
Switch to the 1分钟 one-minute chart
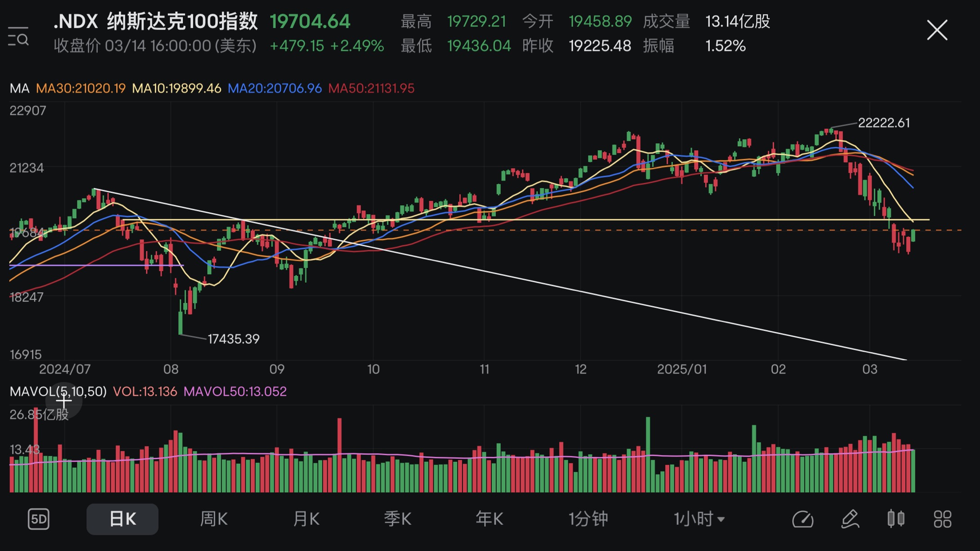coord(588,519)
